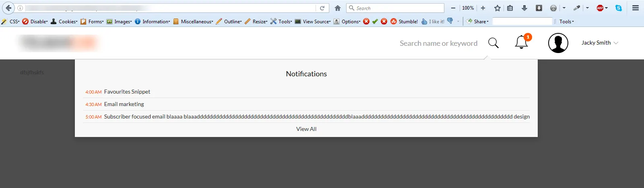
Task: Open the browser hamburger menu
Action: pos(636,8)
